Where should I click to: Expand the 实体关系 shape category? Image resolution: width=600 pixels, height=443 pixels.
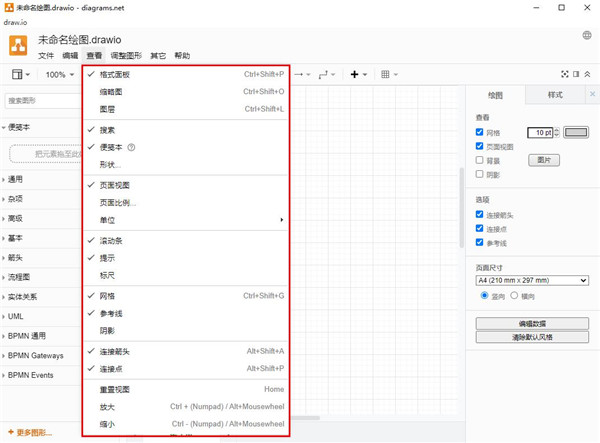[x=40, y=297]
